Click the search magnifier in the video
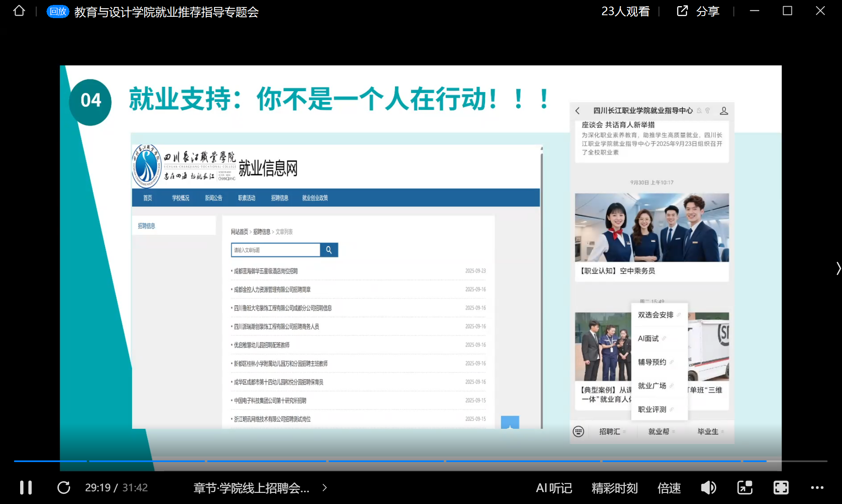 coord(329,250)
